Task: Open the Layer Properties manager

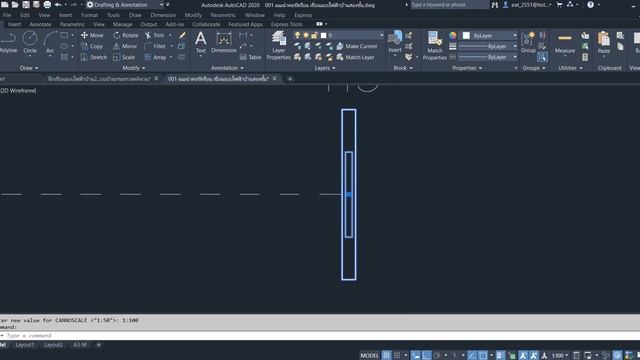Action: tap(279, 46)
